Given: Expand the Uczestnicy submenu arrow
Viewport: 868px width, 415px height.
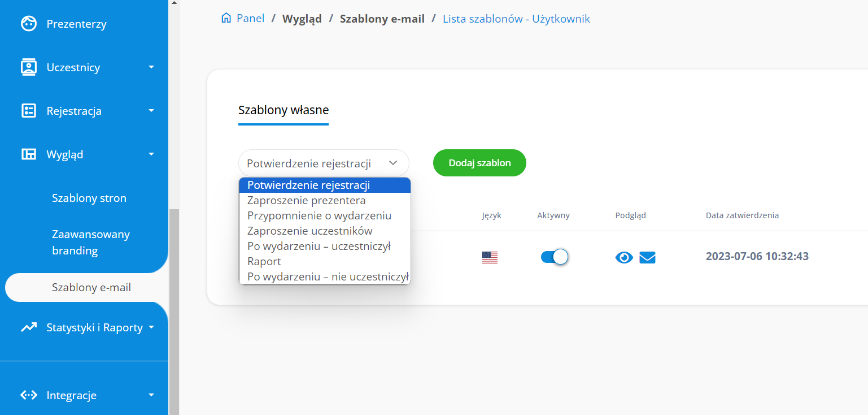Looking at the screenshot, I should 151,67.
